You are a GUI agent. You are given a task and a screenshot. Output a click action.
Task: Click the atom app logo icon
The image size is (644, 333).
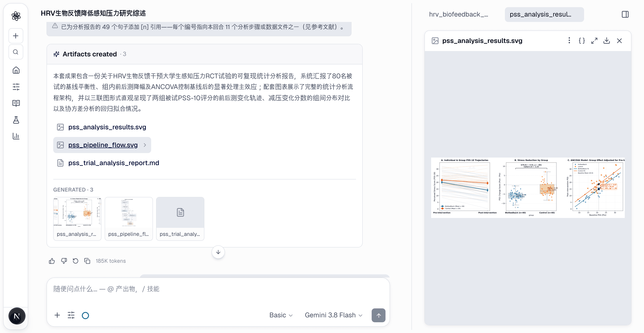(16, 16)
